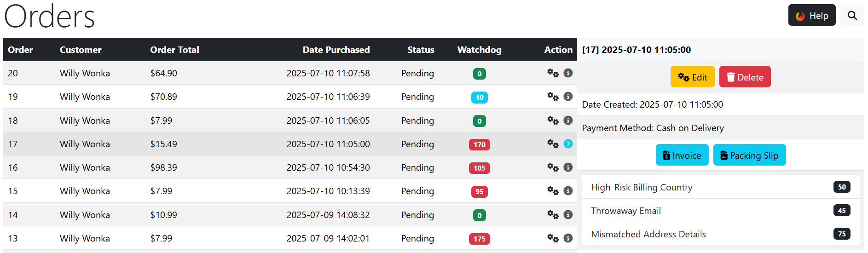Click the gears edit icon for order 20

pyautogui.click(x=553, y=73)
